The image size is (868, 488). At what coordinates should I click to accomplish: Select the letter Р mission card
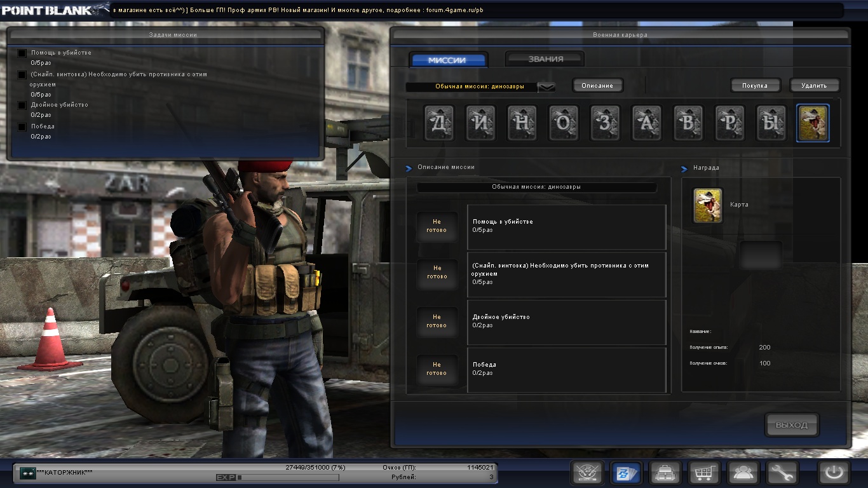click(x=729, y=123)
